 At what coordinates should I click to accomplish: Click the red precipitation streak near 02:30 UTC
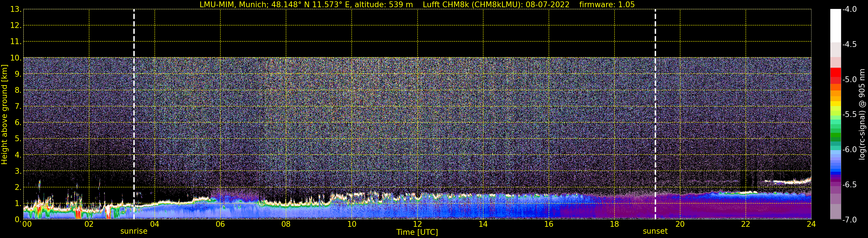pos(108,212)
